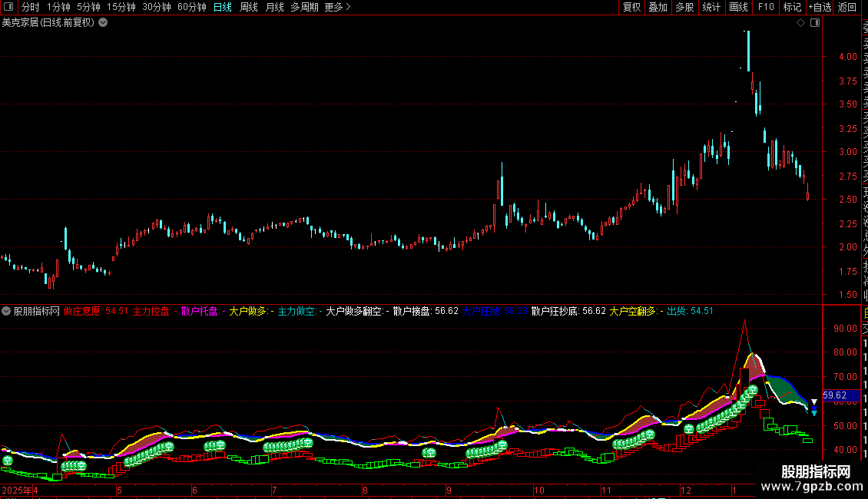
Task: Click the 散户接盘 56.62 label
Action: coord(426,311)
